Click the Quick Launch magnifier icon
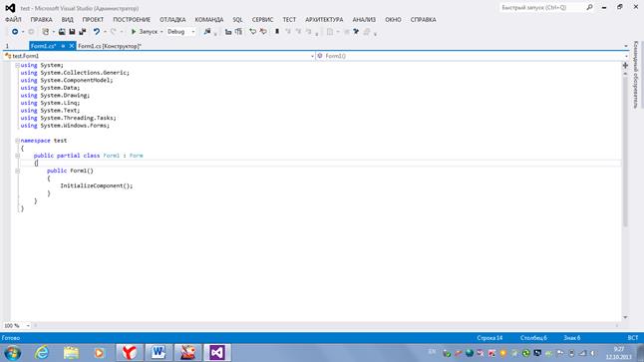 coord(590,7)
